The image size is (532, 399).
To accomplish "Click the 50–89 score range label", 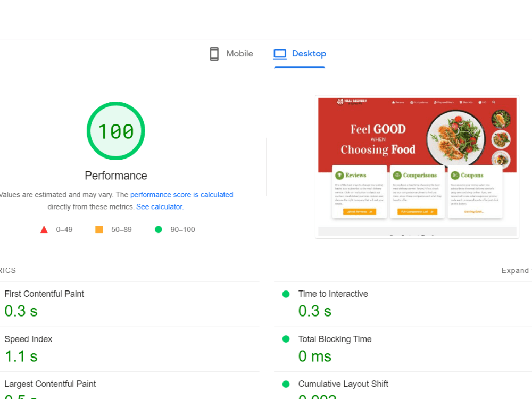I will (121, 230).
